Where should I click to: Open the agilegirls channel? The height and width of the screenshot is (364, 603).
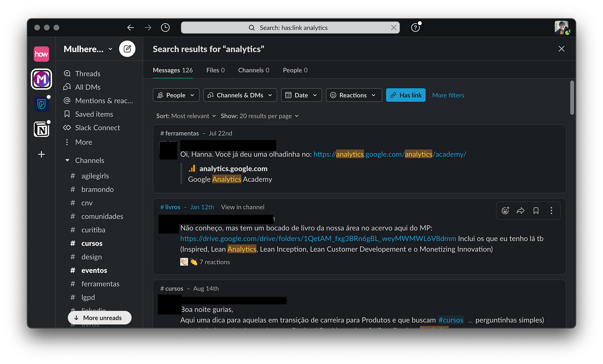[95, 176]
